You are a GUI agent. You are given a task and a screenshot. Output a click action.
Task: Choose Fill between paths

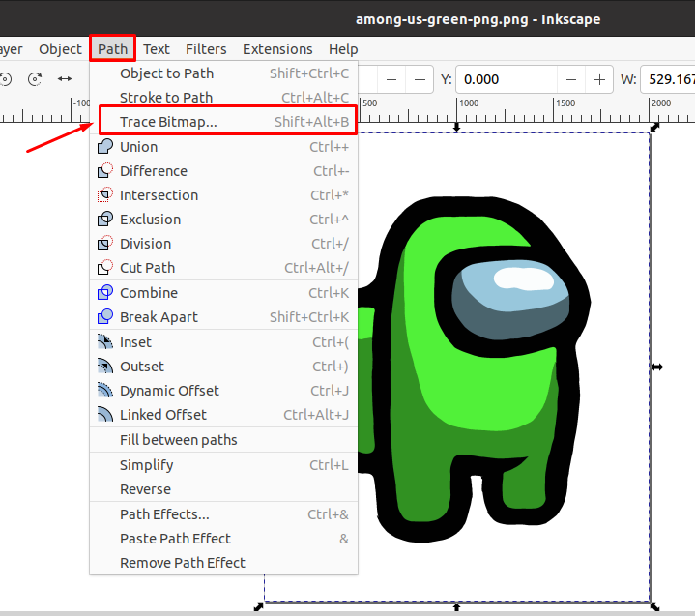(x=224, y=440)
